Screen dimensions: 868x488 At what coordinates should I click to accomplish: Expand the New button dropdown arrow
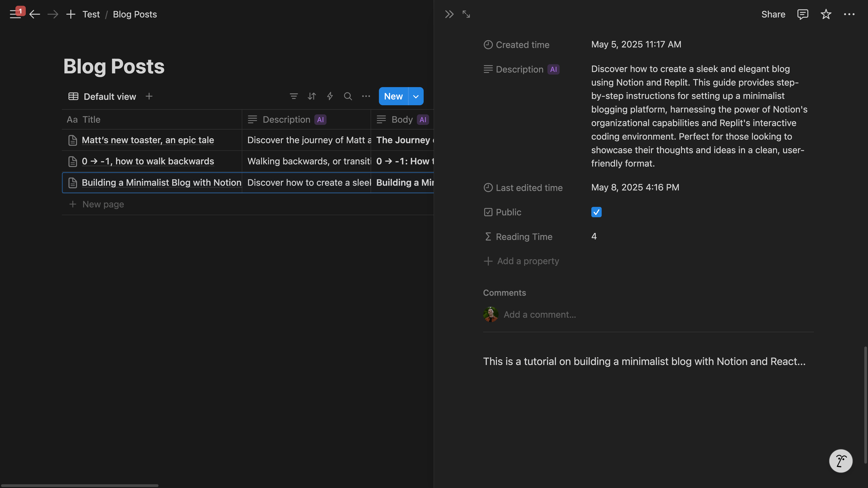(x=416, y=96)
